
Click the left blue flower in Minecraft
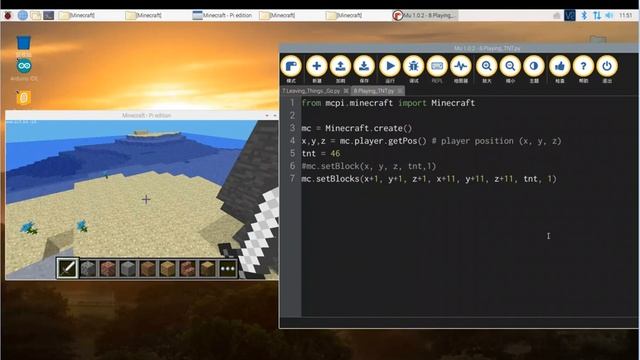[x=29, y=227]
